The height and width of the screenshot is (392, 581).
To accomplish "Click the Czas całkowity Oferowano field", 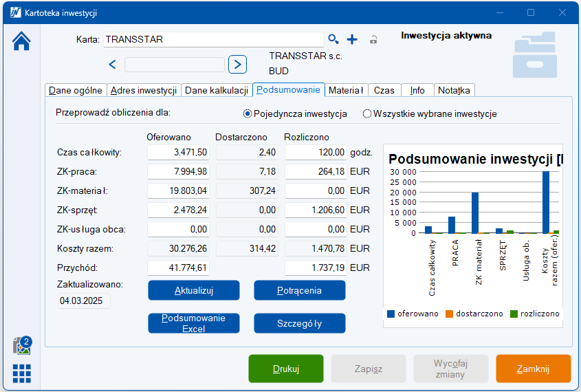I will [x=178, y=152].
